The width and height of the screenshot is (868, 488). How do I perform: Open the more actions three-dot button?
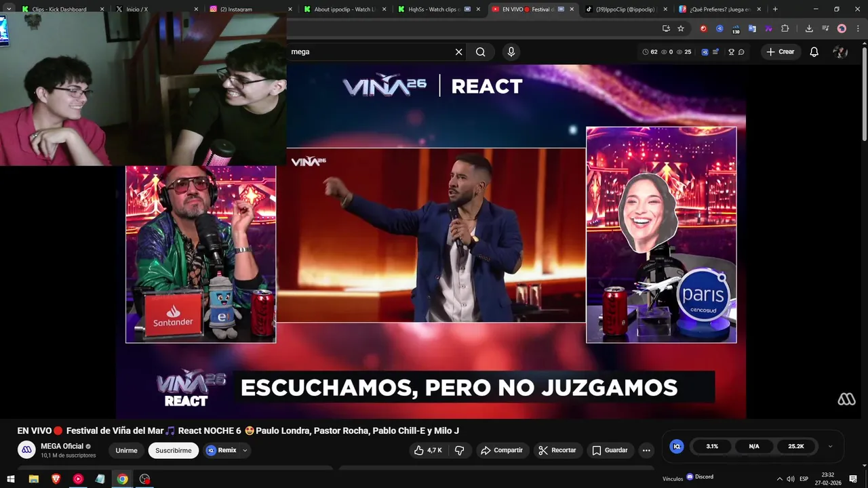point(646,450)
